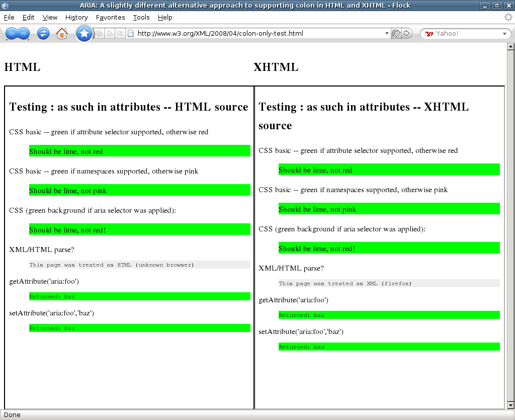
Task: Star this page as a favorite
Action: pyautogui.click(x=84, y=33)
